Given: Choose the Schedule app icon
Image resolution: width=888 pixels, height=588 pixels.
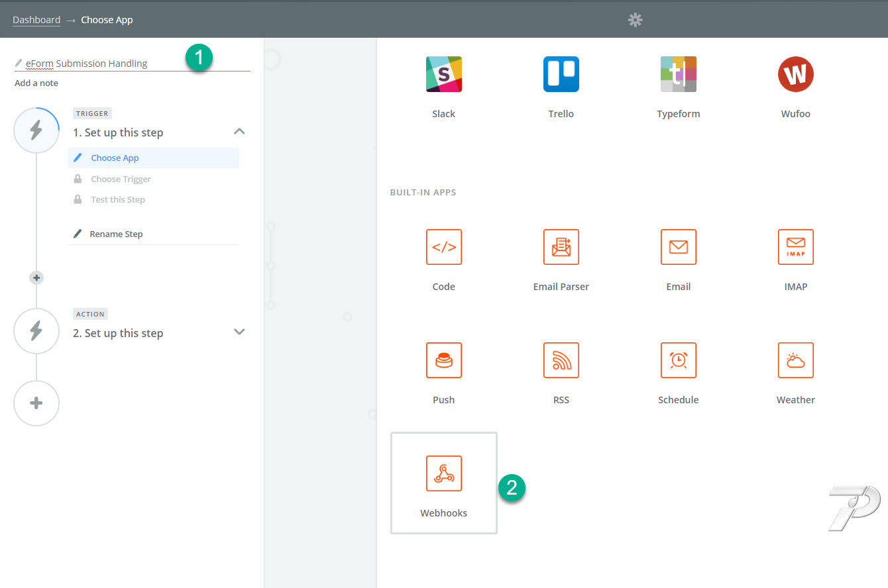Looking at the screenshot, I should pos(678,360).
